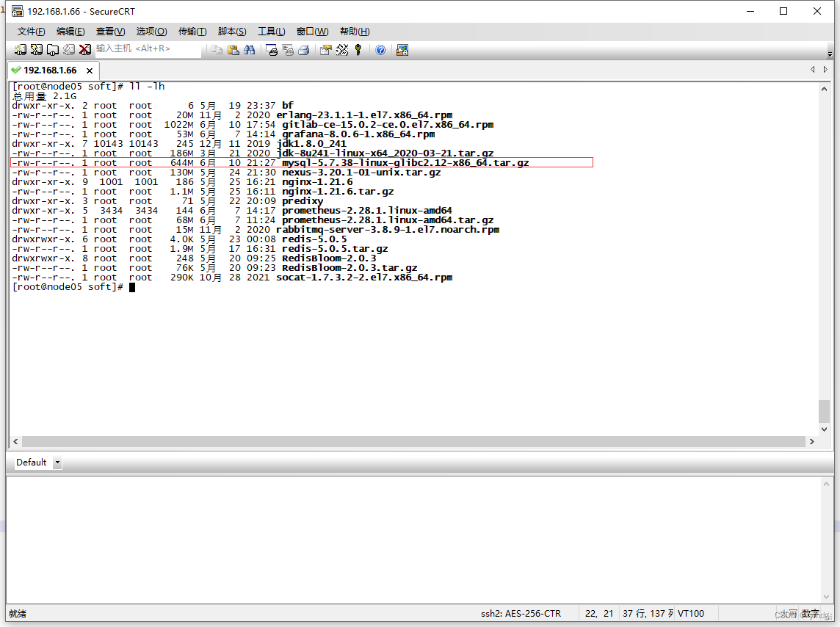Open the 脚本(S) menu
Screen dimensions: 840x627
point(232,32)
